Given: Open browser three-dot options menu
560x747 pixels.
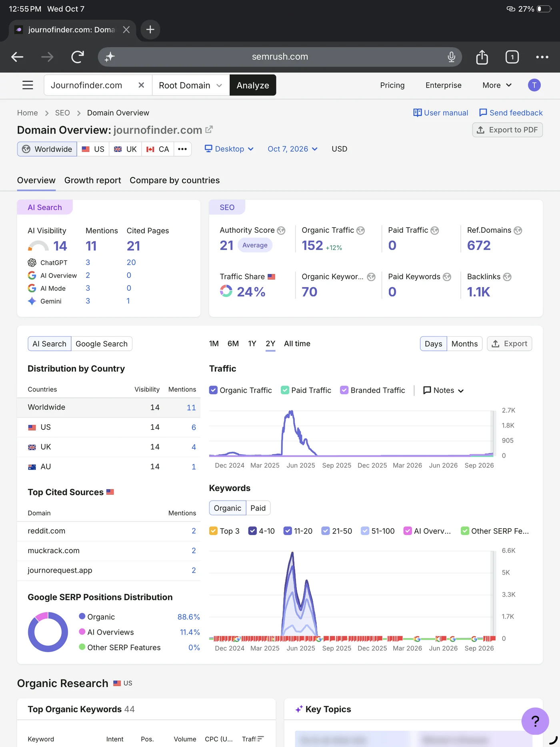Looking at the screenshot, I should pos(542,57).
